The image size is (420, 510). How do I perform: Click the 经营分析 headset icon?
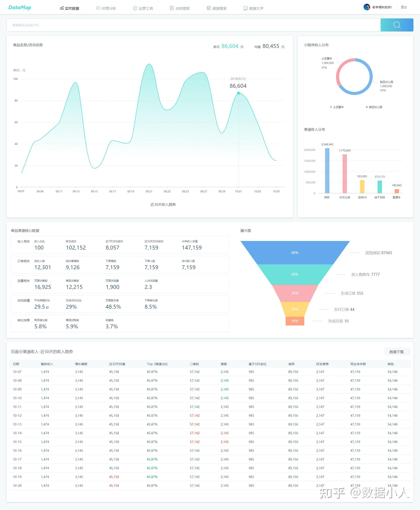coord(98,9)
